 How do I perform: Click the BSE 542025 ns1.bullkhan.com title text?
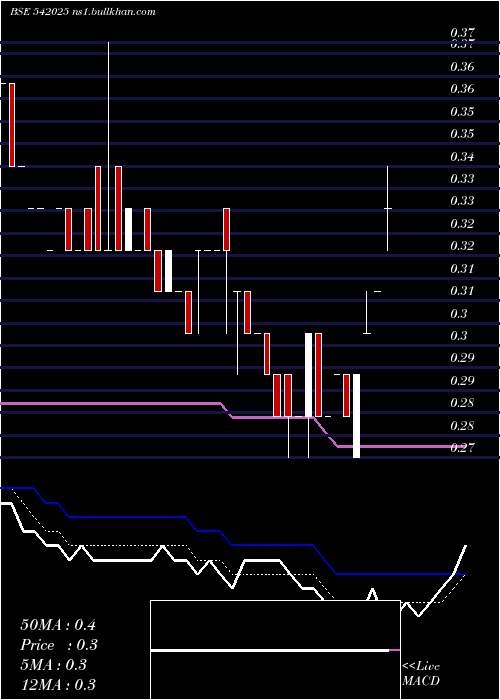[83, 12]
